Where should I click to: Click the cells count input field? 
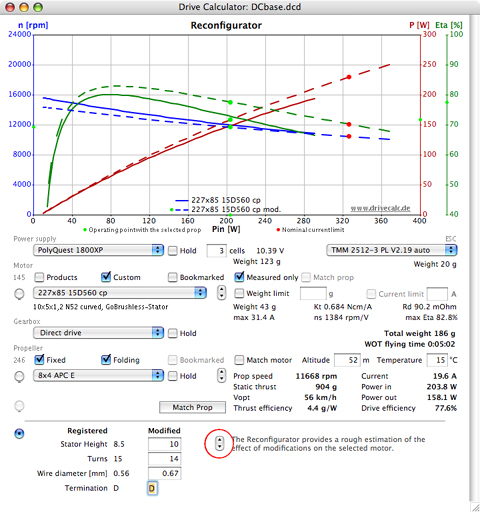click(x=217, y=251)
